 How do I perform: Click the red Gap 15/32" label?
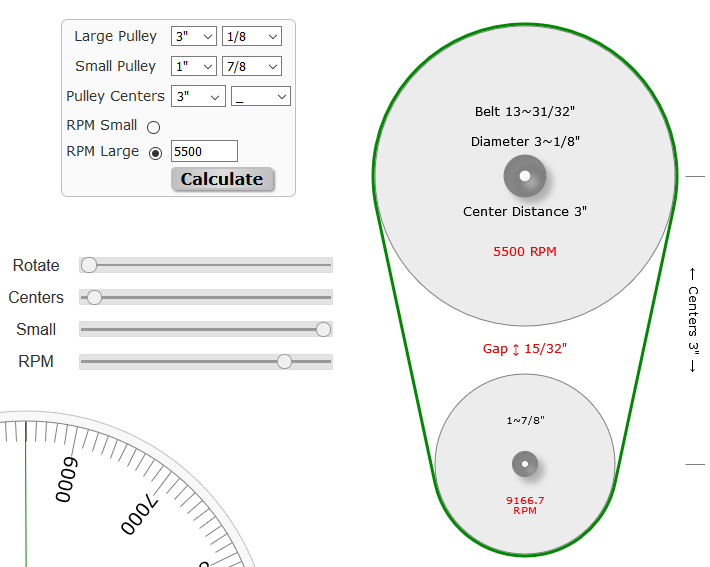pyautogui.click(x=525, y=349)
